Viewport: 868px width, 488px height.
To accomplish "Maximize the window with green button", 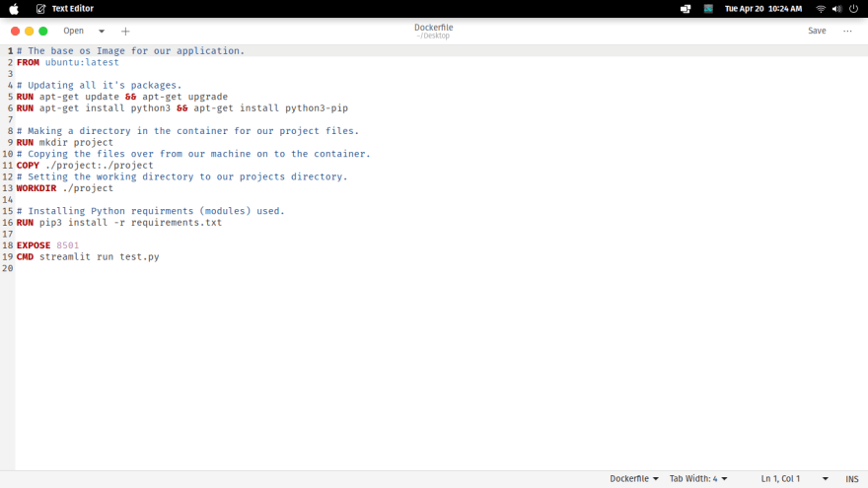I will point(43,32).
